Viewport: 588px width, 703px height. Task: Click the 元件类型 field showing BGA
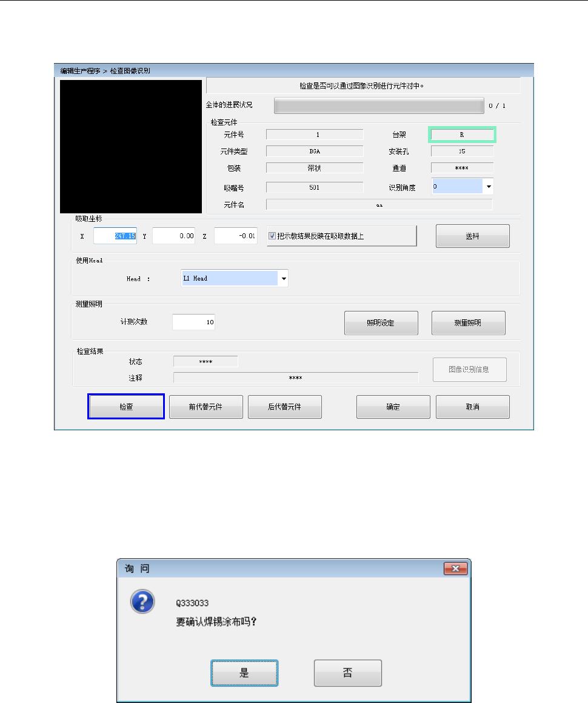click(315, 151)
